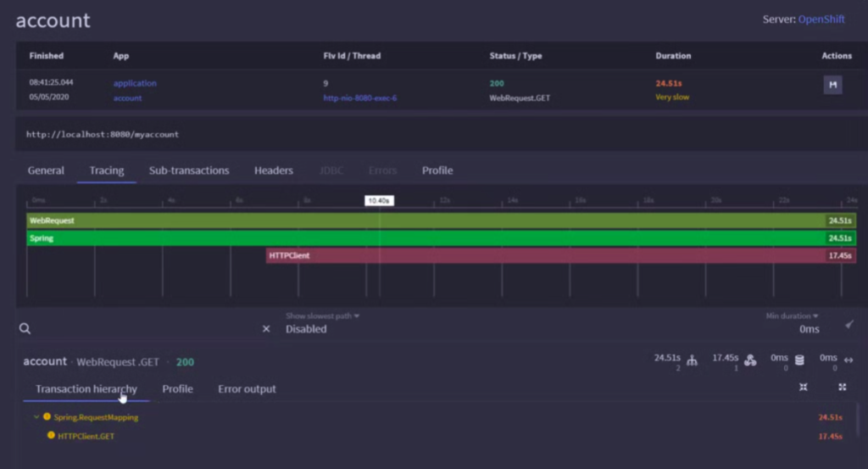Click the Duration column header
Screen dimensions: 868x469
(x=673, y=55)
